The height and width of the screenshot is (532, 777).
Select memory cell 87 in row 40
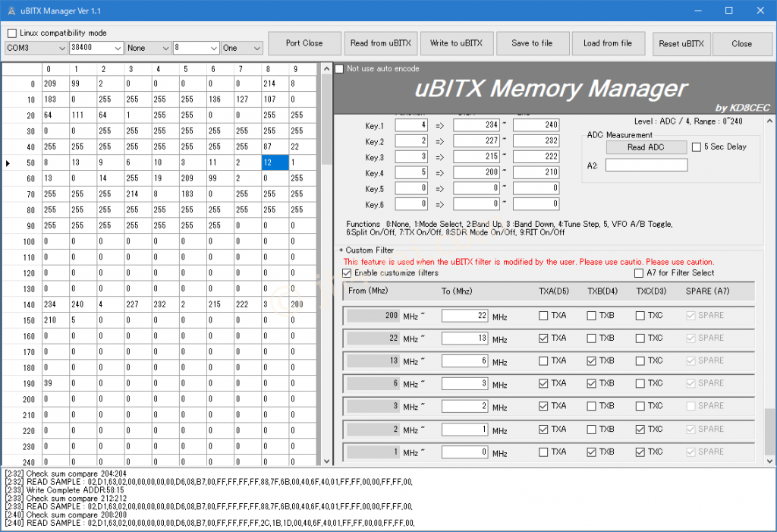[275, 147]
